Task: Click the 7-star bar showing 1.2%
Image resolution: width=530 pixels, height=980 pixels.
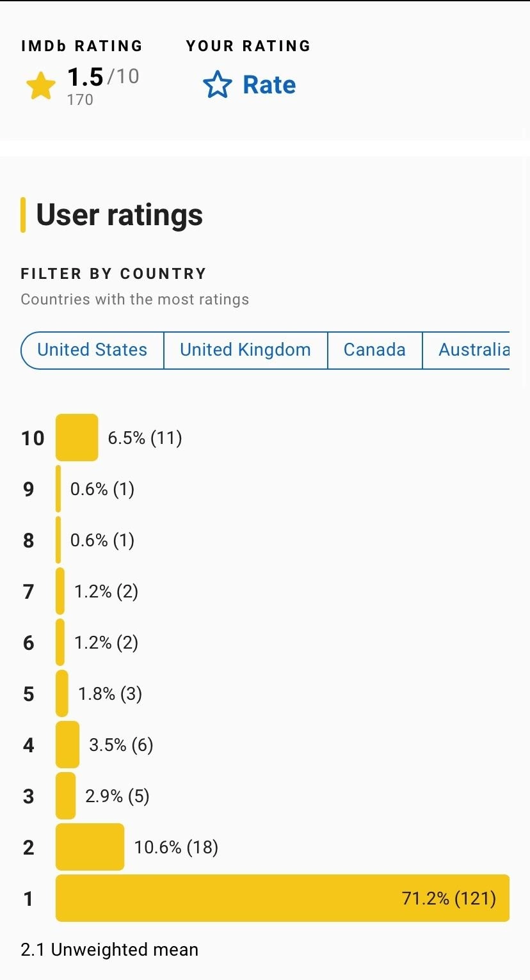Action: [60, 591]
